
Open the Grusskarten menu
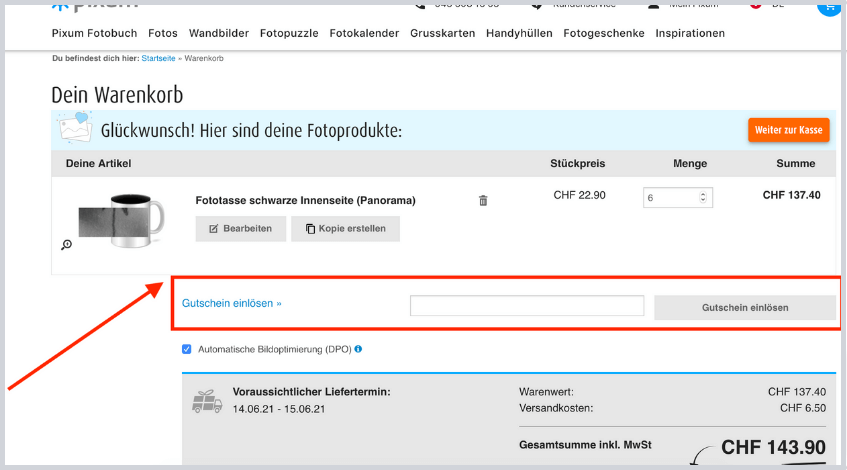click(442, 33)
